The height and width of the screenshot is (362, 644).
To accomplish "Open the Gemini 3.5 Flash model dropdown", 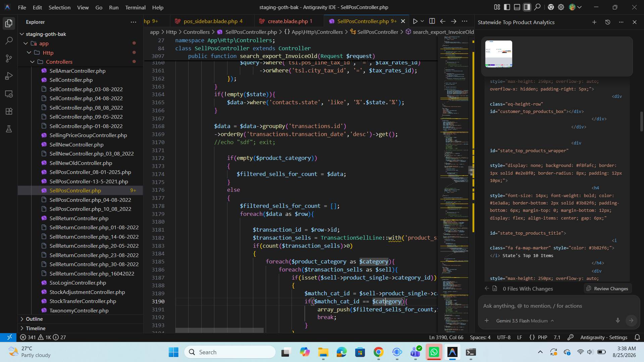I will coord(525,321).
